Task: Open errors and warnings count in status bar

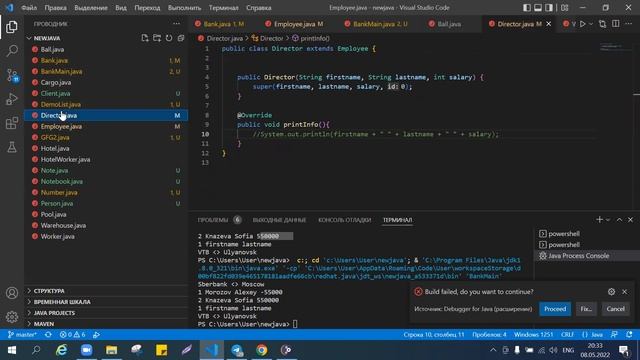Action: [x=73, y=335]
